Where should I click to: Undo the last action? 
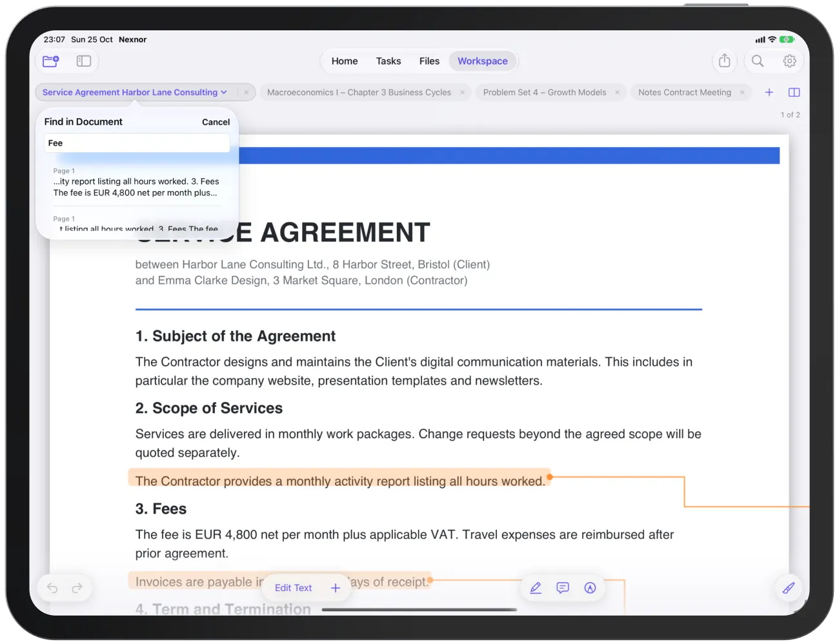52,588
